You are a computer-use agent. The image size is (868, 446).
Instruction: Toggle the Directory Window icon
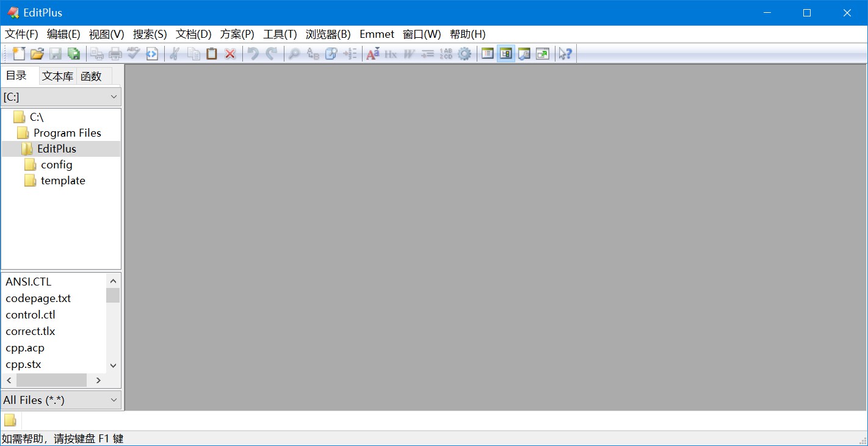click(487, 54)
